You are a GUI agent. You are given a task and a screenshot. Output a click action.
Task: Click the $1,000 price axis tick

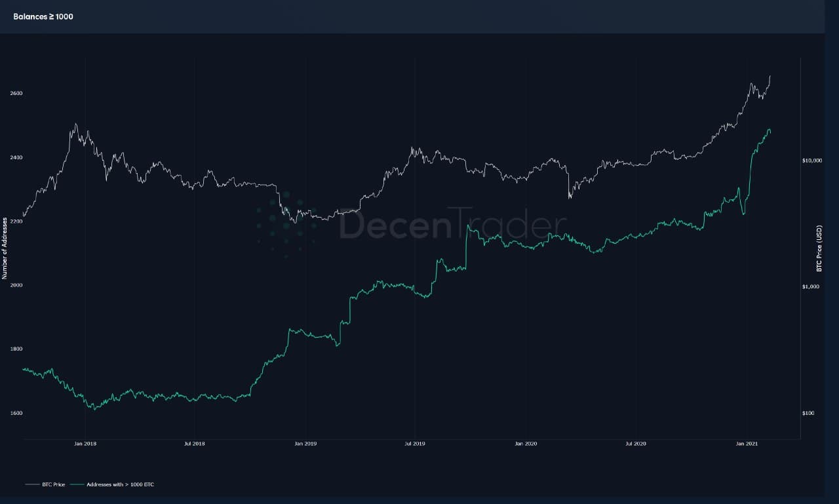tap(812, 287)
